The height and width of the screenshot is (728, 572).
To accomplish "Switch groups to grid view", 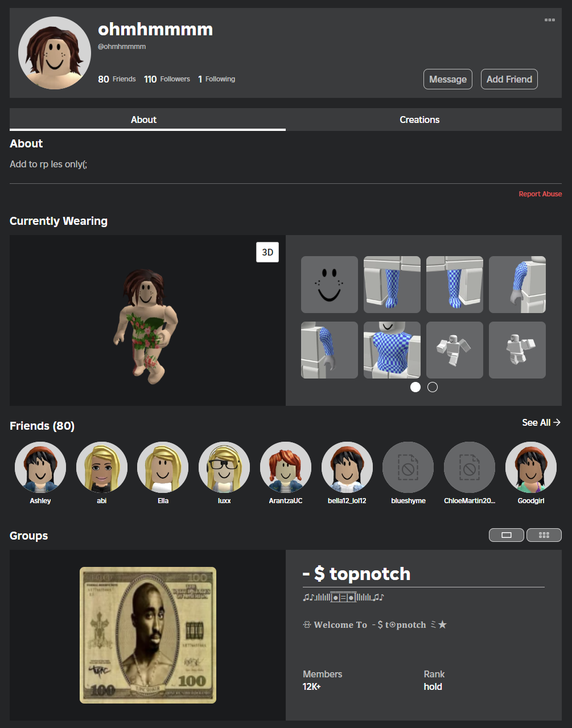I will point(544,535).
